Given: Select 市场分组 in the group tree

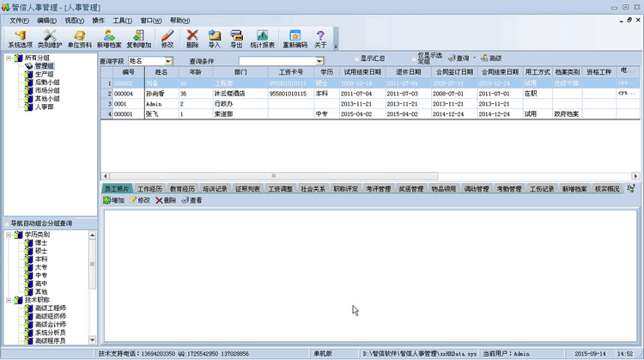Looking at the screenshot, I should click(47, 91).
